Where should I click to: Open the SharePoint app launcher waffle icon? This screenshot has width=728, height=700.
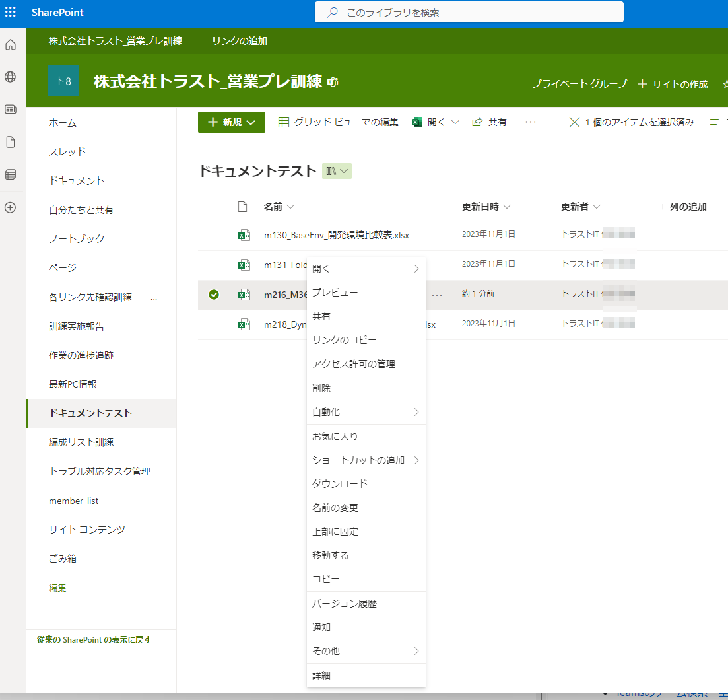click(10, 12)
